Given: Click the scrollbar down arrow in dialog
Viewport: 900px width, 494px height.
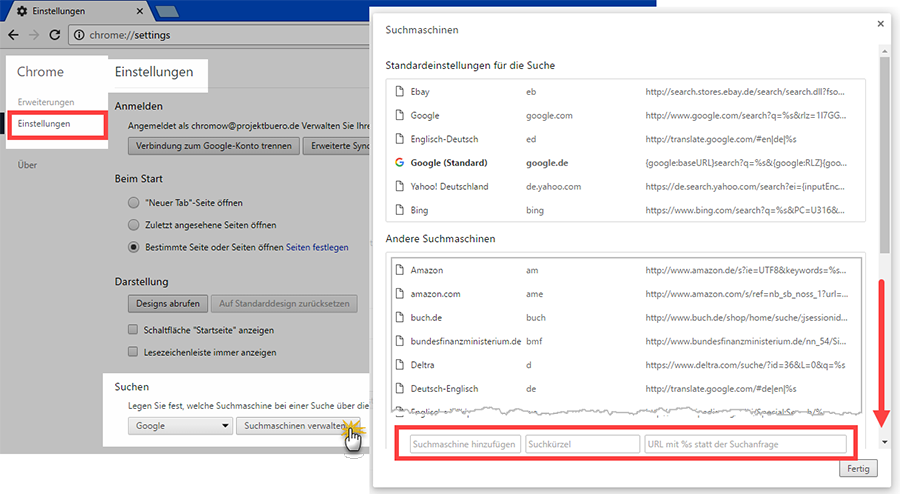Looking at the screenshot, I should [x=885, y=442].
